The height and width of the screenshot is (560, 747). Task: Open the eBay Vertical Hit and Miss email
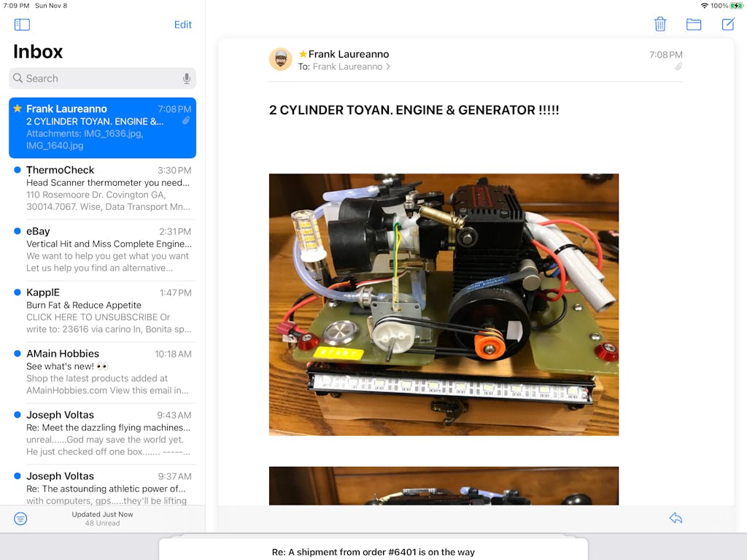[x=102, y=249]
